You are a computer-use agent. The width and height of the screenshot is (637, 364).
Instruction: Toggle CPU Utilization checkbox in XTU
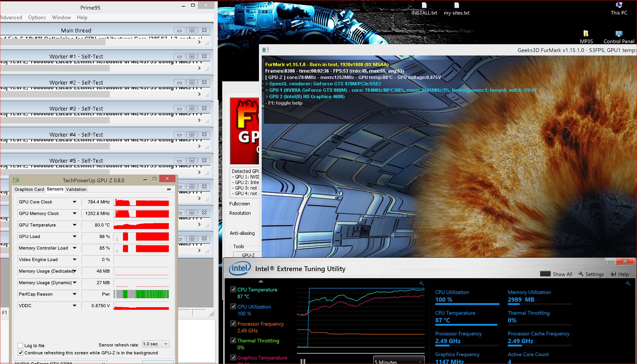tap(233, 306)
